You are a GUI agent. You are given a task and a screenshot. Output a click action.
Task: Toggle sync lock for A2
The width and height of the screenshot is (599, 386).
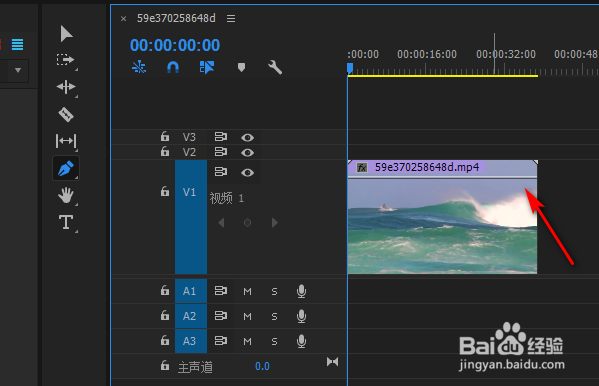coord(220,316)
